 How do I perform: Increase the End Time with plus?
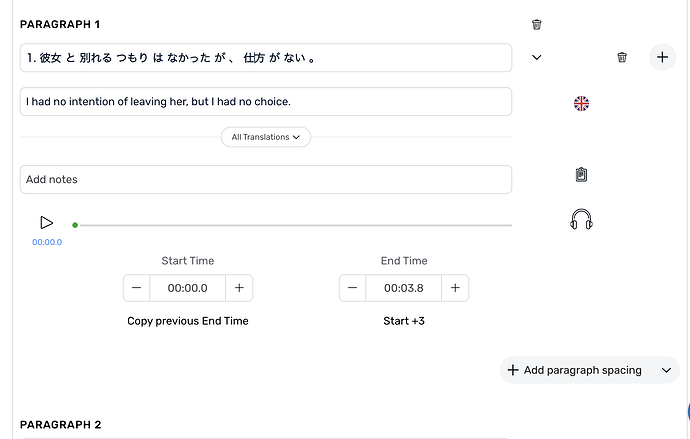455,288
